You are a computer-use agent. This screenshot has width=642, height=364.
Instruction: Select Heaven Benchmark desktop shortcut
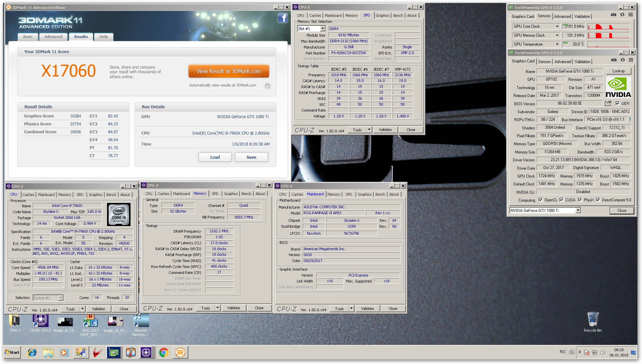pyautogui.click(x=140, y=325)
